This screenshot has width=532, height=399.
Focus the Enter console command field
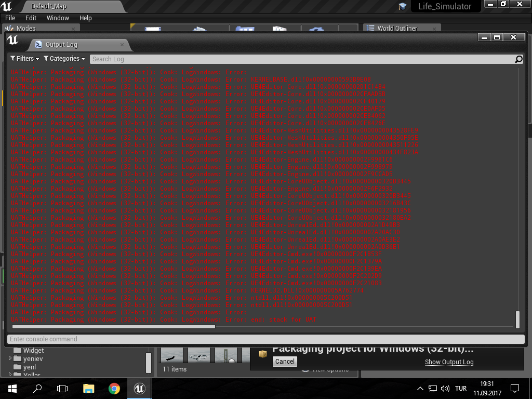coord(266,339)
